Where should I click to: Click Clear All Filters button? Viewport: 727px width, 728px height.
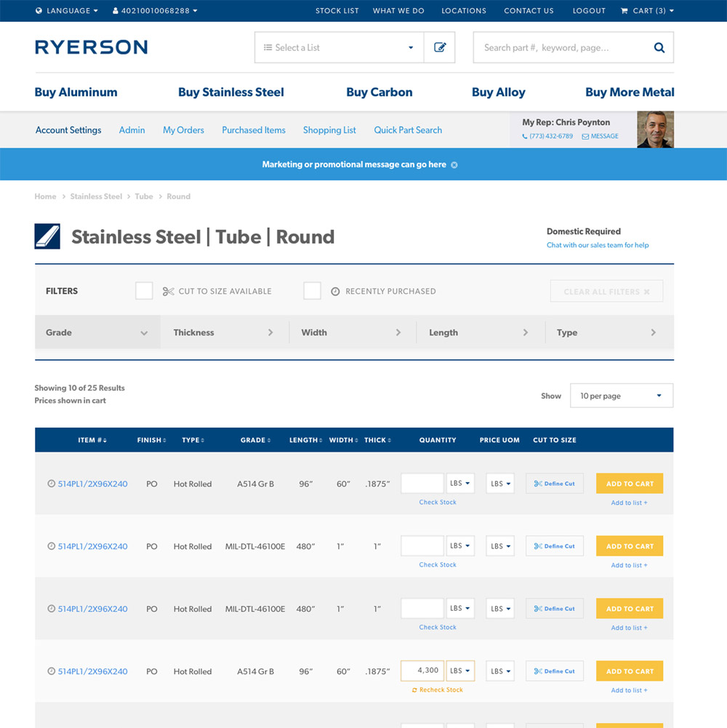(607, 291)
